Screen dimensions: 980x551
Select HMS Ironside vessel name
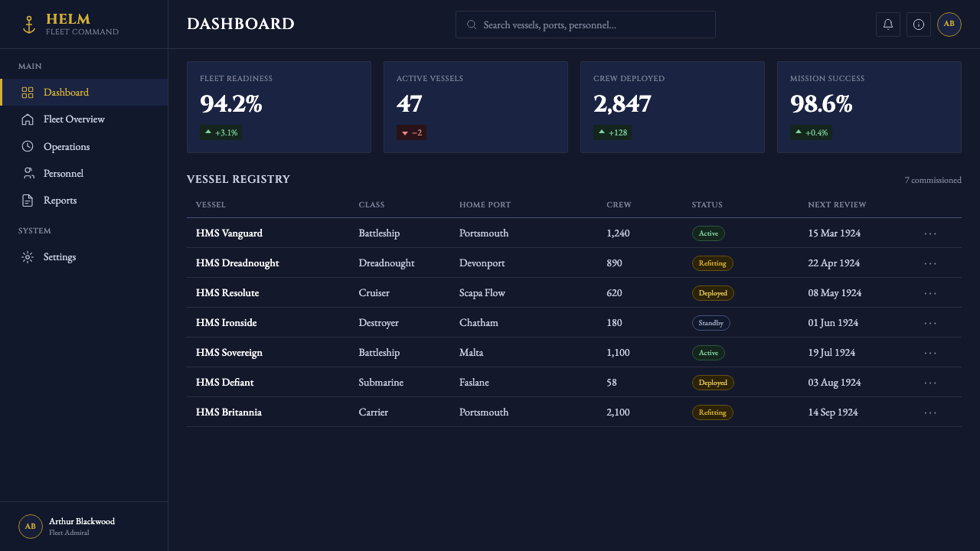pos(226,323)
